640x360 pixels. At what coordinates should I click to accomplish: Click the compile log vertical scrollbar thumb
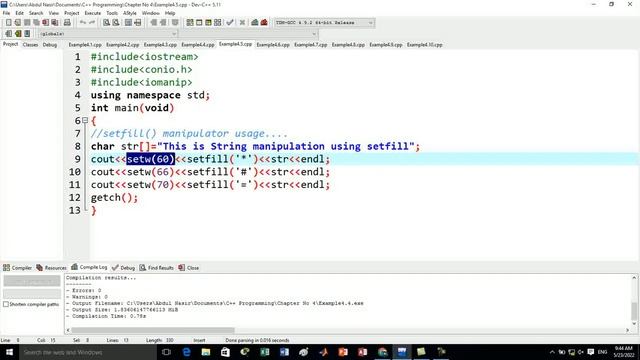[634, 311]
